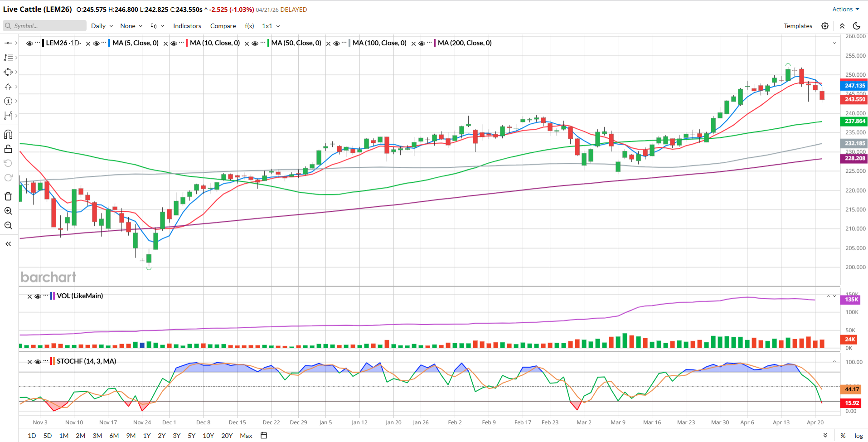868x442 pixels.
Task: Click the Templates button
Action: (x=798, y=26)
